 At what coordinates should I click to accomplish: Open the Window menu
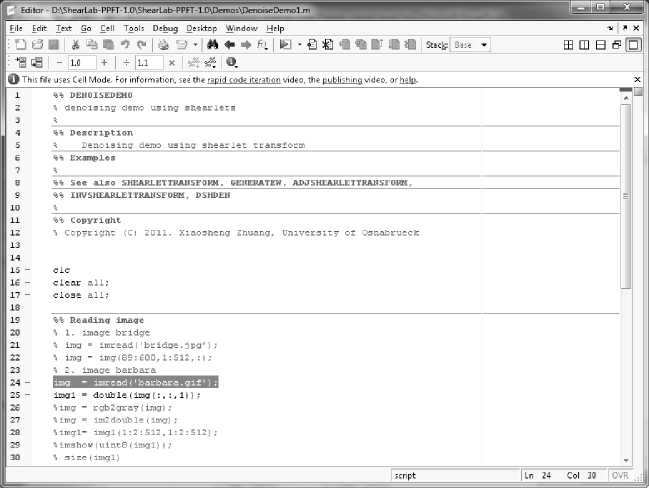point(242,28)
